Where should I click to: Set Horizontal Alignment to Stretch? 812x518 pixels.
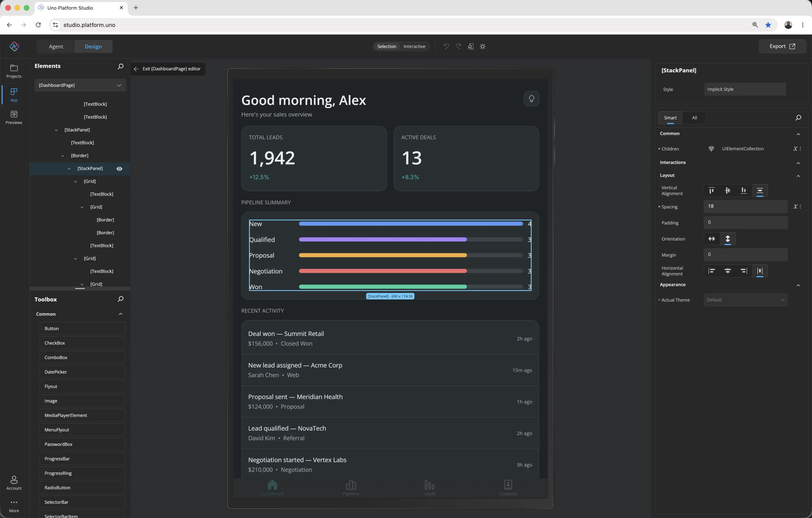[x=760, y=271]
